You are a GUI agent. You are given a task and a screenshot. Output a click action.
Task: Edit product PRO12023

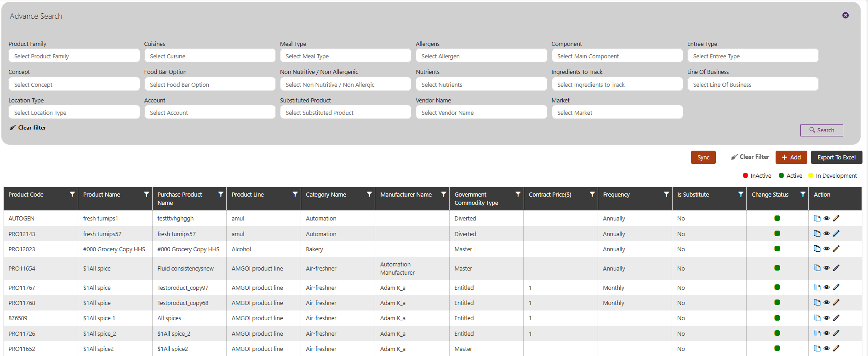(836, 249)
